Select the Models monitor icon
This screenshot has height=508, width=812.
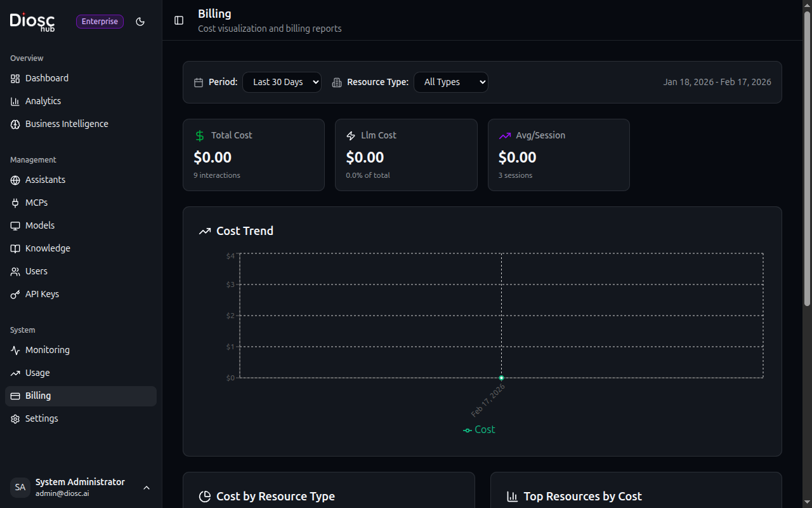tap(15, 225)
